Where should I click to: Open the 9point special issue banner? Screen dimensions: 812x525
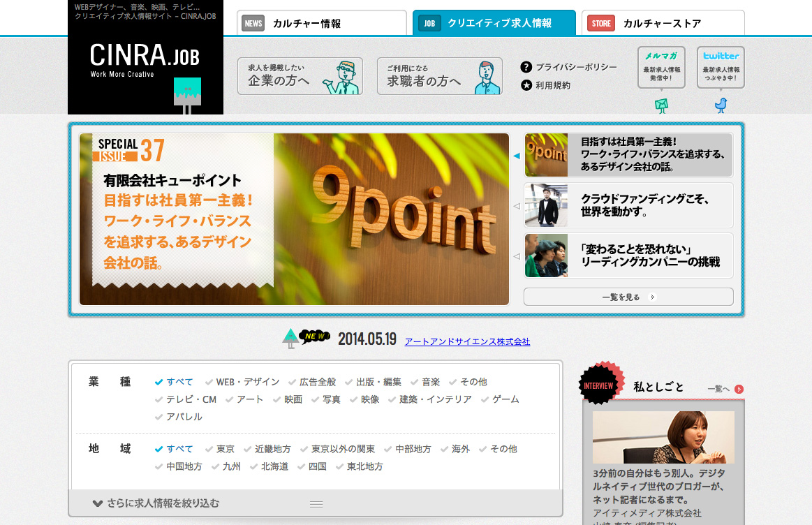294,219
